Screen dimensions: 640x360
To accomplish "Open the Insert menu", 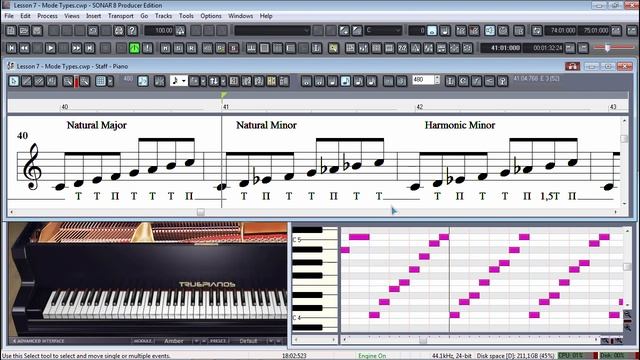I will tap(93, 16).
